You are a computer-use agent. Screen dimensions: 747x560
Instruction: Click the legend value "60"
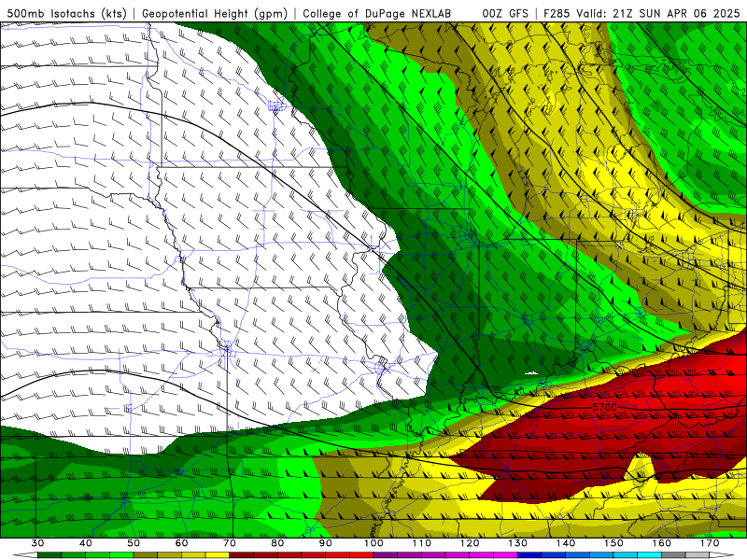pyautogui.click(x=181, y=543)
